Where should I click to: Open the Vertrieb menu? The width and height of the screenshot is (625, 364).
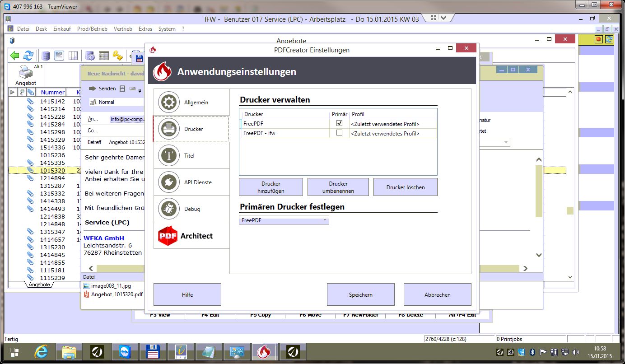click(123, 29)
